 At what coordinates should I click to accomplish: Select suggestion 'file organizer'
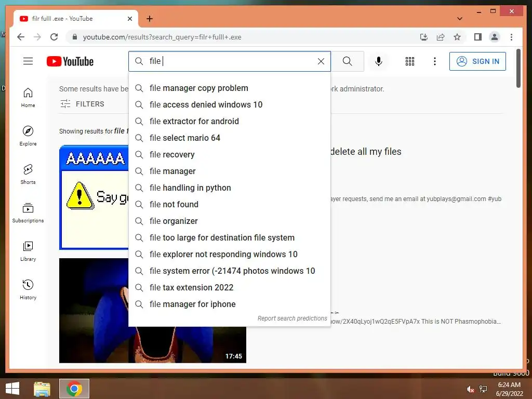click(229, 221)
